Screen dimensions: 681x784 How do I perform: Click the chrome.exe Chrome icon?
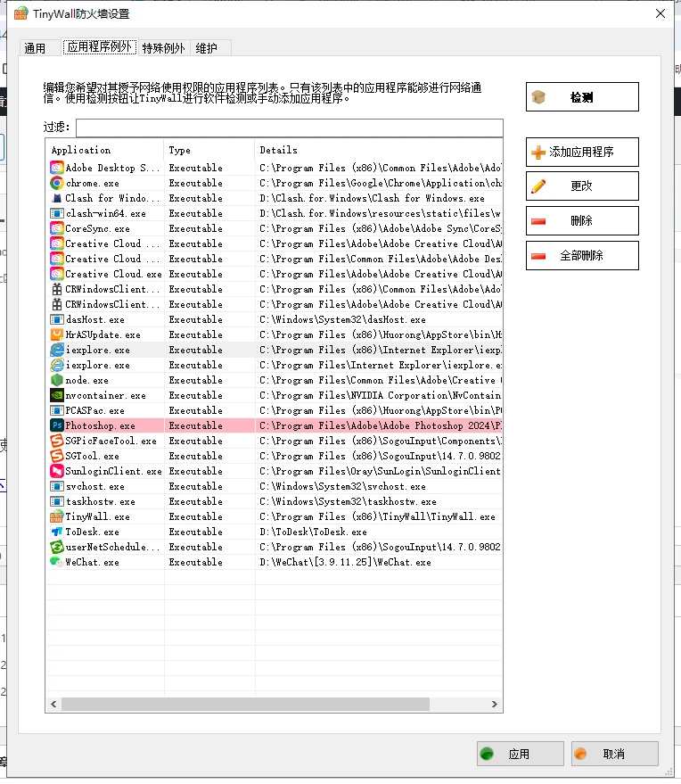[57, 183]
